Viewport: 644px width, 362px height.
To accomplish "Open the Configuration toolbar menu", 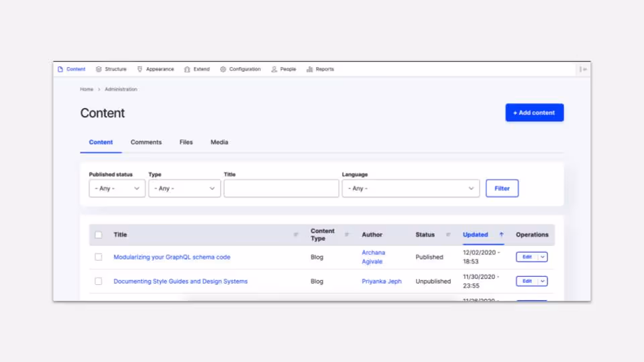I will tap(240, 69).
